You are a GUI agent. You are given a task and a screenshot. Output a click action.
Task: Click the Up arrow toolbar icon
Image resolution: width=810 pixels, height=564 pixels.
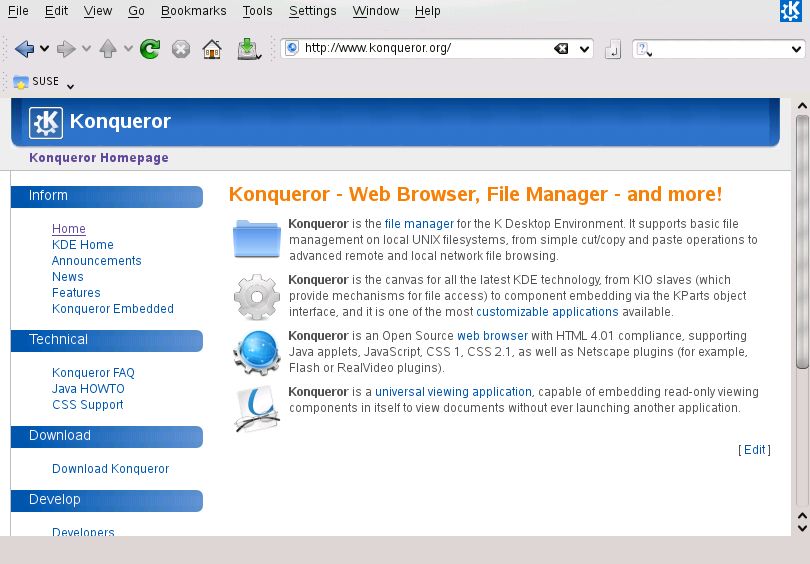click(x=108, y=49)
